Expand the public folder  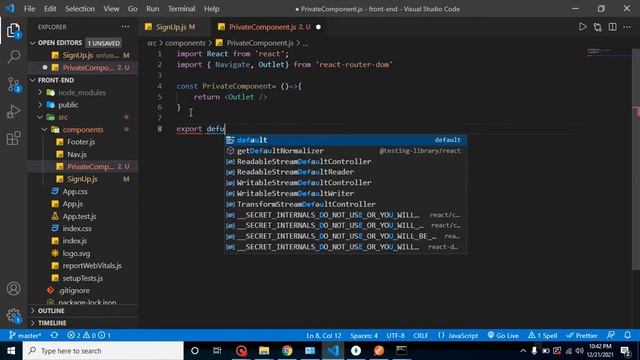point(40,105)
